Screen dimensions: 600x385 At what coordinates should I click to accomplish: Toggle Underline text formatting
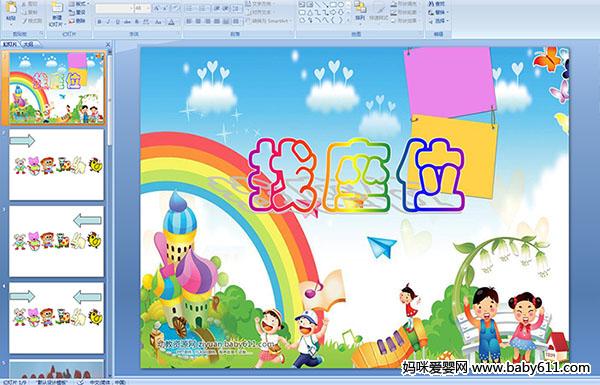[x=117, y=22]
